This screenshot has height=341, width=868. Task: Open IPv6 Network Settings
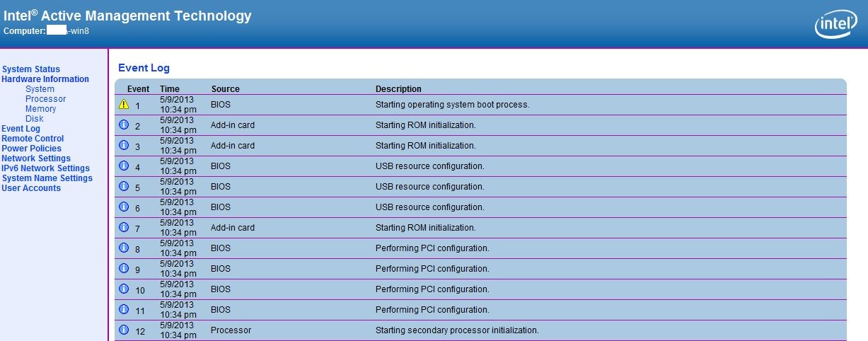click(x=45, y=168)
